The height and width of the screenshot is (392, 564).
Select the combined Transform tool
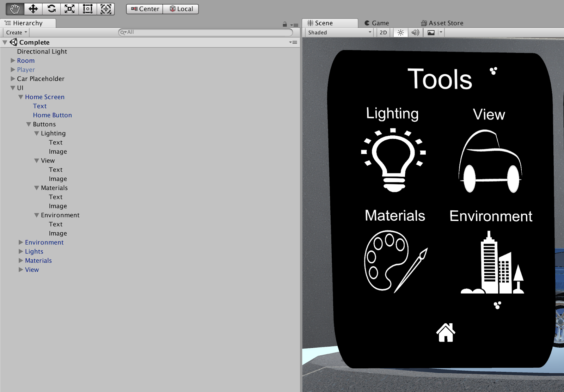[x=106, y=9]
